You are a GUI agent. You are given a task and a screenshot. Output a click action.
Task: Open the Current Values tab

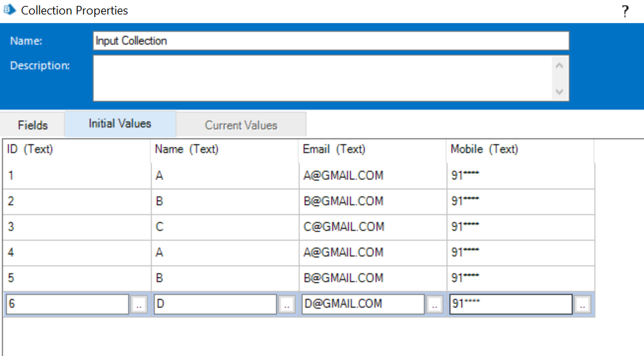pos(241,125)
